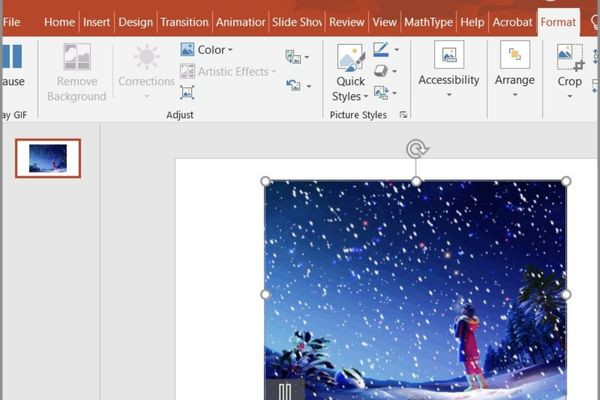This screenshot has width=600, height=400.
Task: Select slide 1 thumbnail
Action: click(48, 158)
